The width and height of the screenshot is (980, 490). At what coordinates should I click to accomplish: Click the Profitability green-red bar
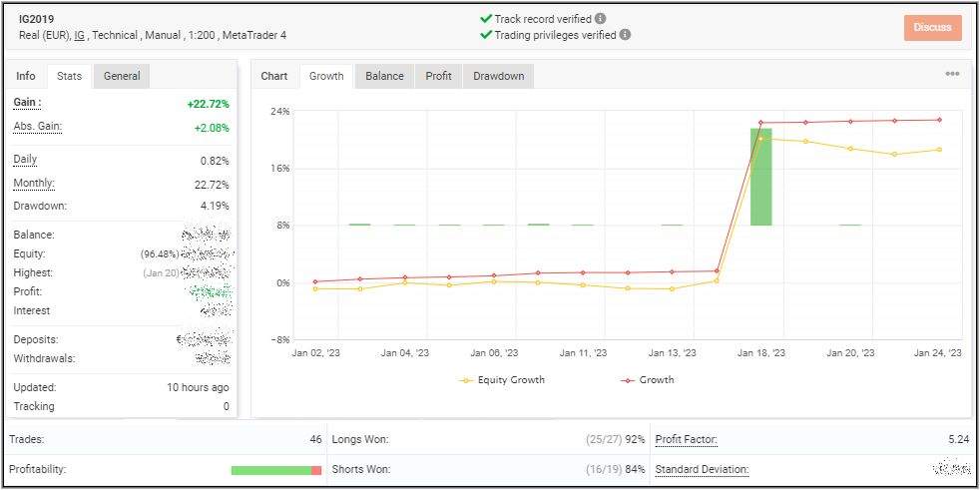coord(275,470)
